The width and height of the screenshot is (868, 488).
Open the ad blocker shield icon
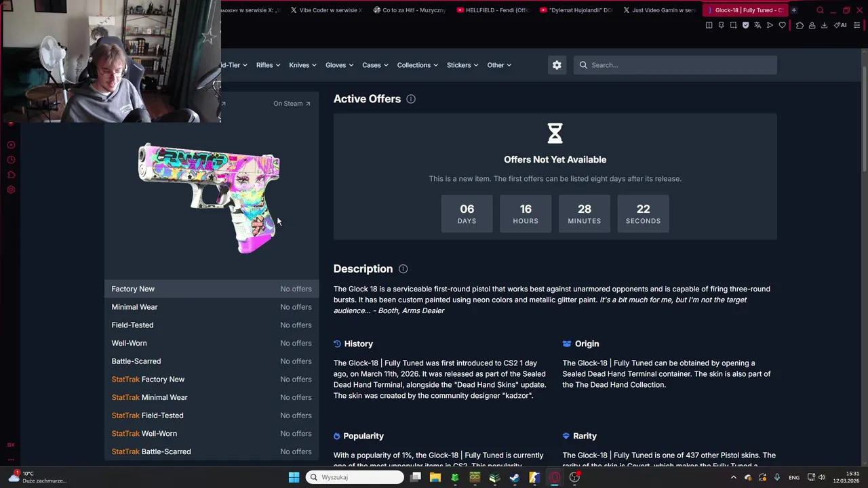745,25
